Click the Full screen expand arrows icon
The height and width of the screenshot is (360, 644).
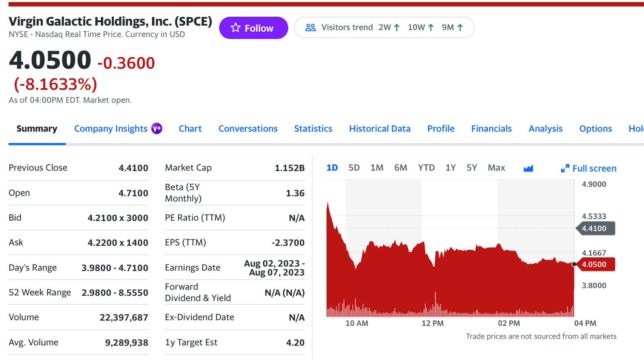(x=565, y=168)
